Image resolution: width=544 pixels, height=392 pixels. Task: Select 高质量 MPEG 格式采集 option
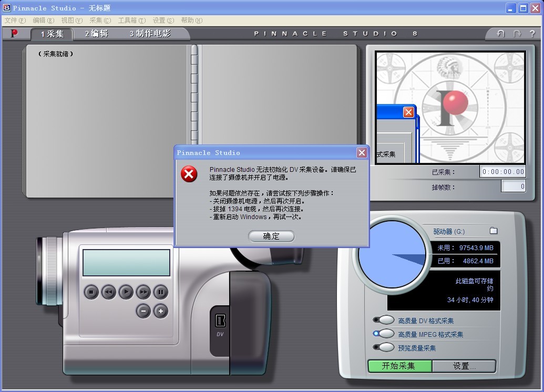385,334
